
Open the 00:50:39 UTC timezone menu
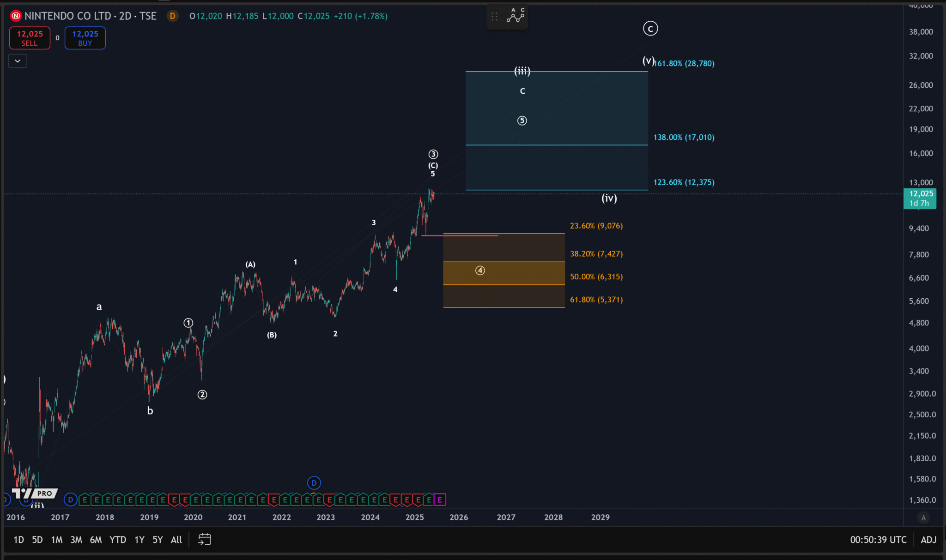point(878,540)
